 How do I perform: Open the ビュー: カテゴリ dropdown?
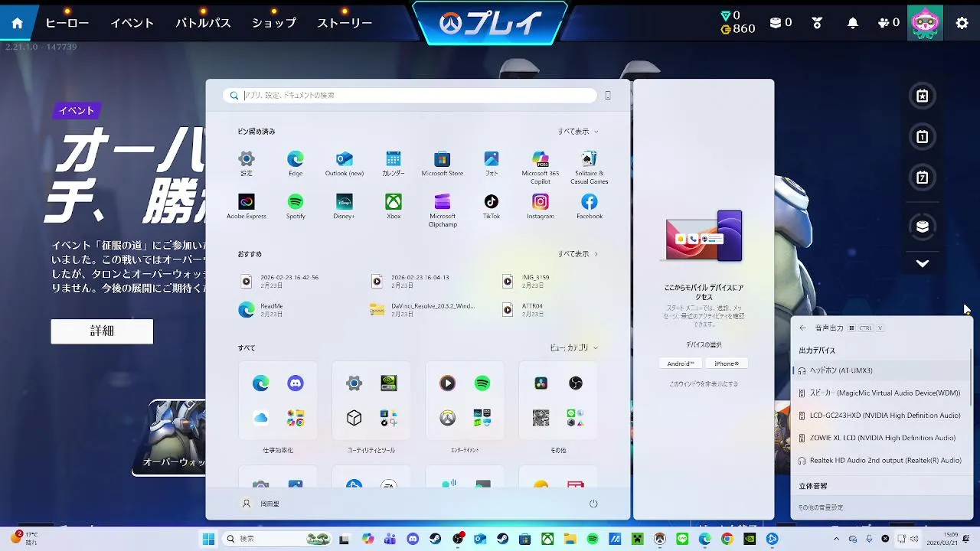[573, 347]
